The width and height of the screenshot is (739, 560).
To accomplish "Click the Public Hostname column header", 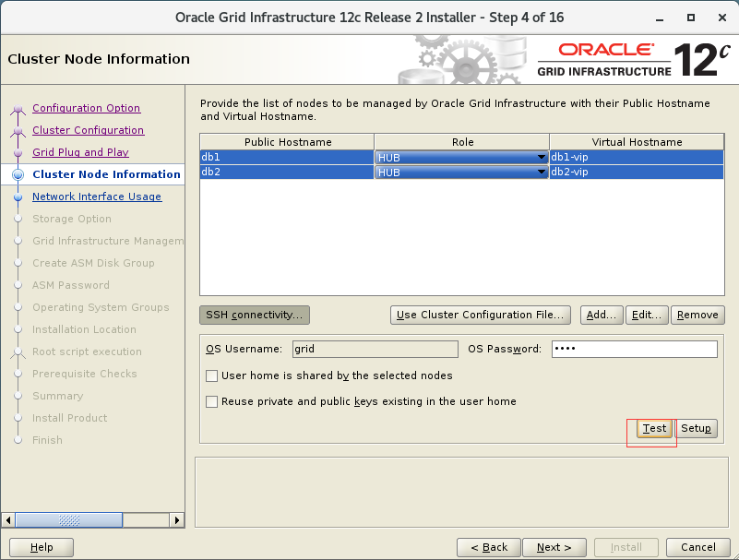I will click(287, 142).
